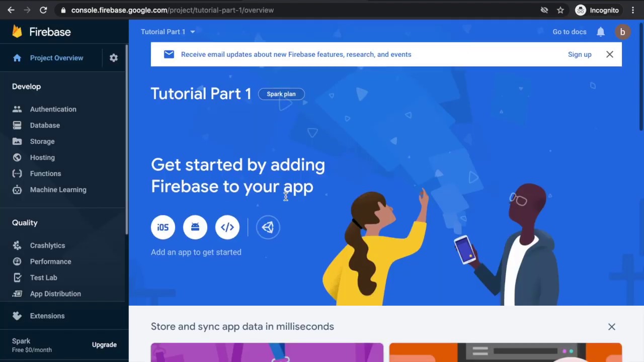The height and width of the screenshot is (362, 644).
Task: Close the Store and sync card section
Action: (612, 327)
